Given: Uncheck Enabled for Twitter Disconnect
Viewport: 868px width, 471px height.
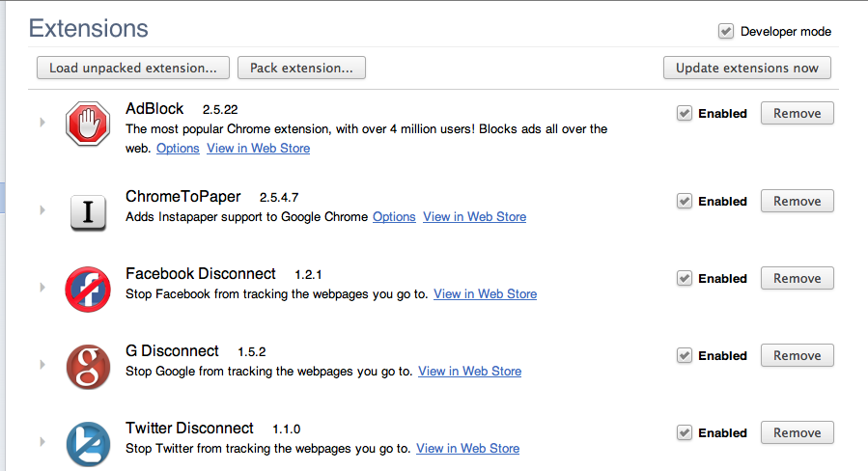Looking at the screenshot, I should pyautogui.click(x=685, y=433).
